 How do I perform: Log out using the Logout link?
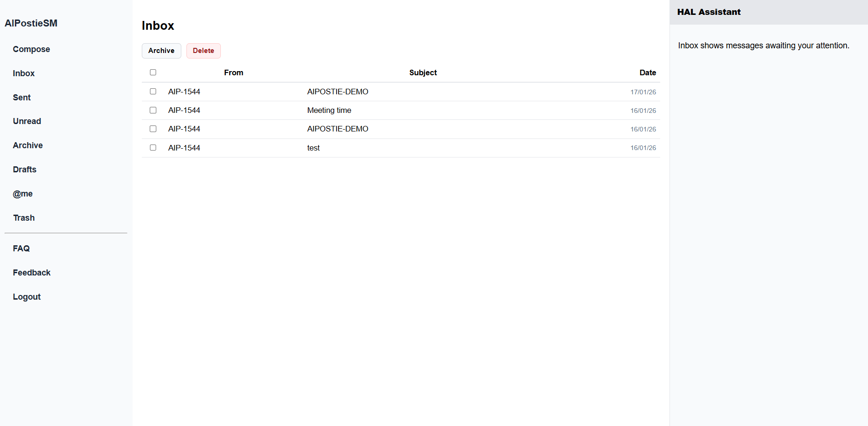pos(27,297)
